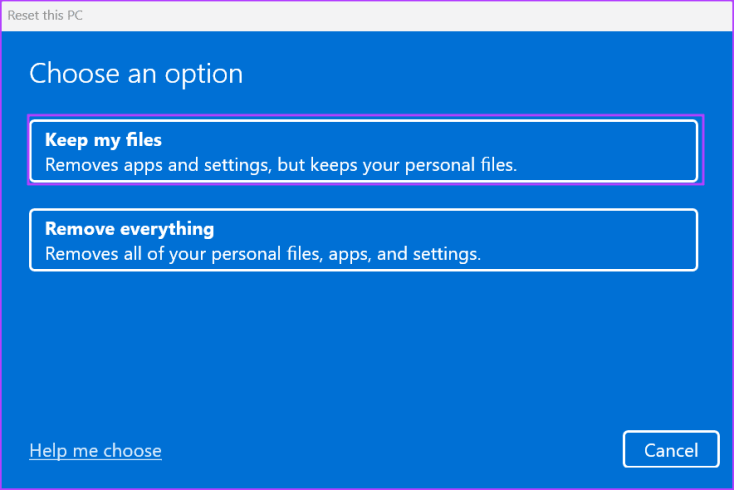This screenshot has width=734, height=490.
Task: Click the bold Keep my files title
Action: click(x=103, y=139)
